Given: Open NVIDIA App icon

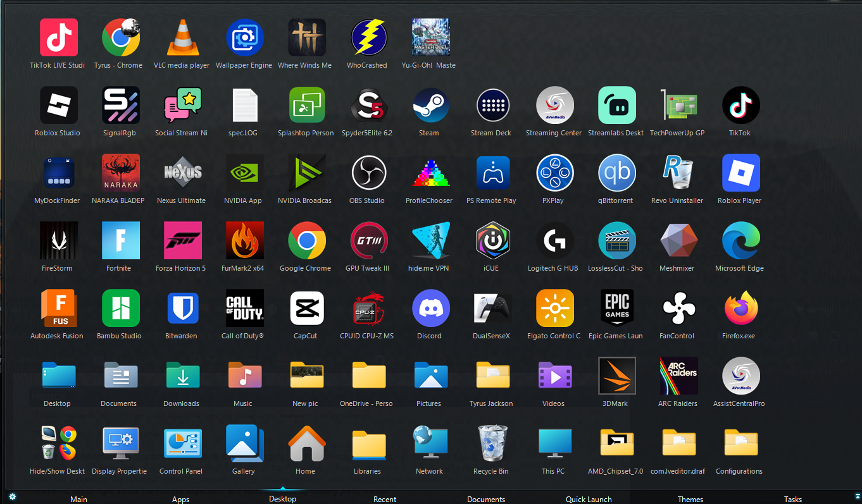Looking at the screenshot, I should click(x=244, y=173).
